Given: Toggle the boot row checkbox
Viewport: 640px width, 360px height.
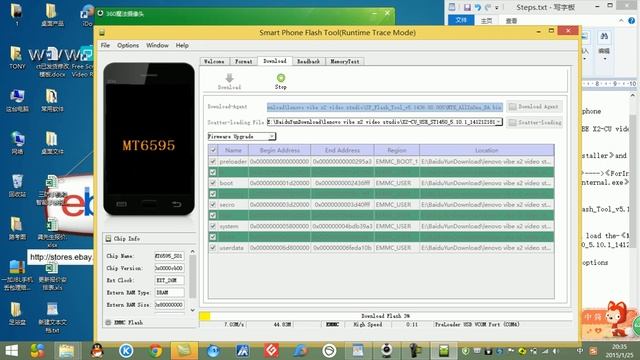Looking at the screenshot, I should (x=213, y=183).
